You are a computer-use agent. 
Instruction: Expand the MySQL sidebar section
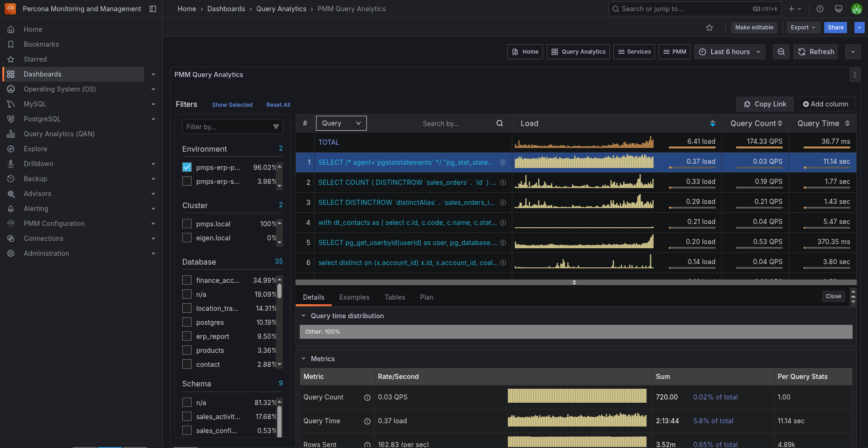point(153,104)
